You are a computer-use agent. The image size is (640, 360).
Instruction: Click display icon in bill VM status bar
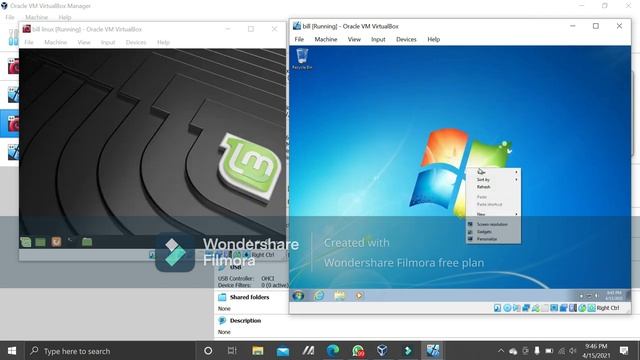coord(554,308)
